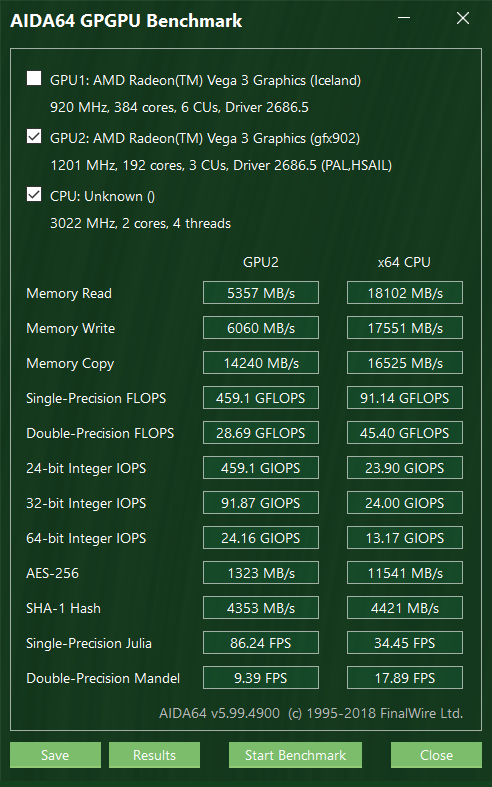Select GPU2 Single-Precision 459.1 GFLOPS value

[261, 398]
